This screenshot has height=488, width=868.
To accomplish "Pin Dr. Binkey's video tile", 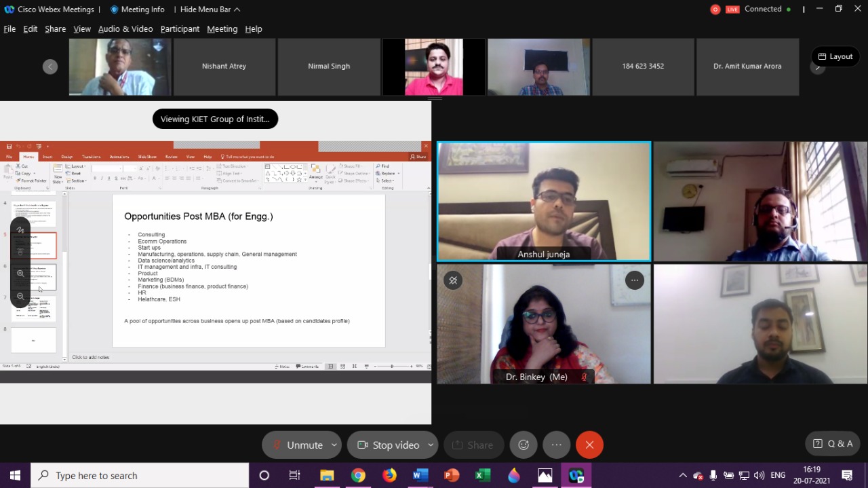I will (453, 280).
